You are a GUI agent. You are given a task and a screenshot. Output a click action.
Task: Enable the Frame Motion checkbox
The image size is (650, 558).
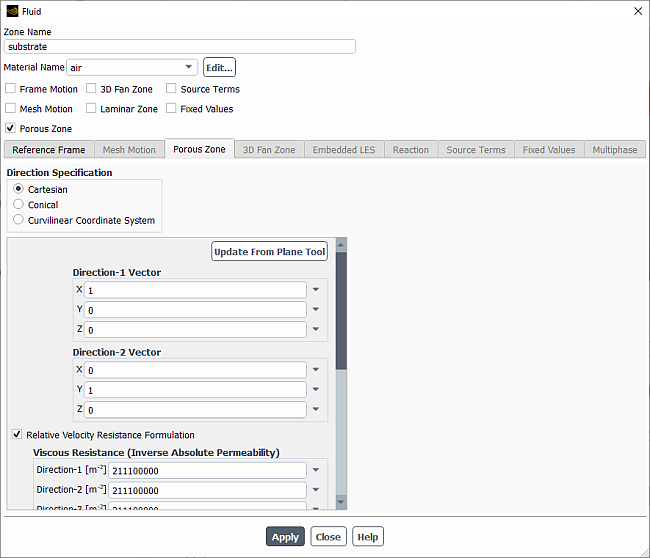[10, 89]
